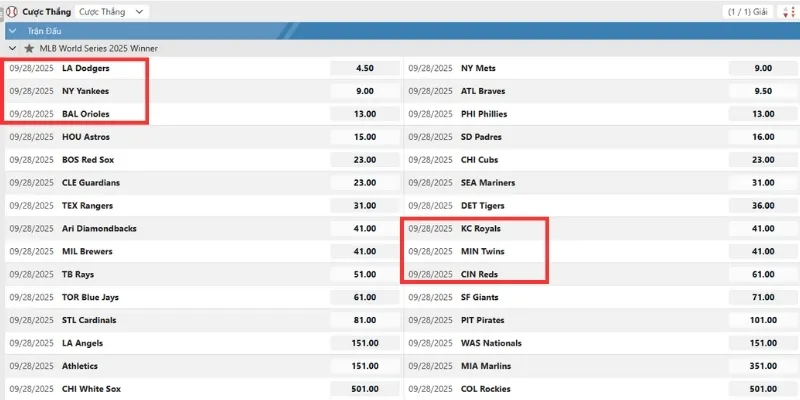Click the KC Royals team name
This screenshot has height=400, width=800.
(481, 229)
